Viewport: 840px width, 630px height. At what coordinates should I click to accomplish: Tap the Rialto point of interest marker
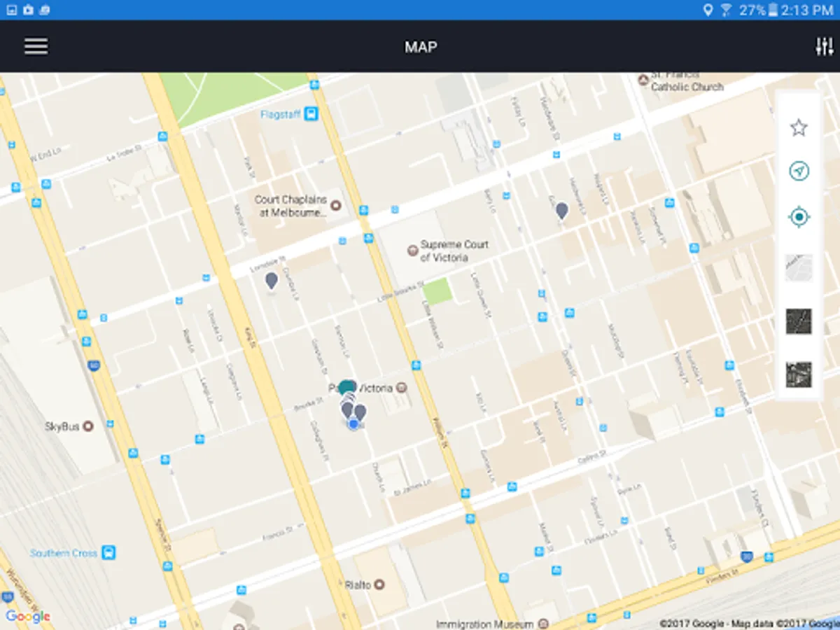(379, 584)
